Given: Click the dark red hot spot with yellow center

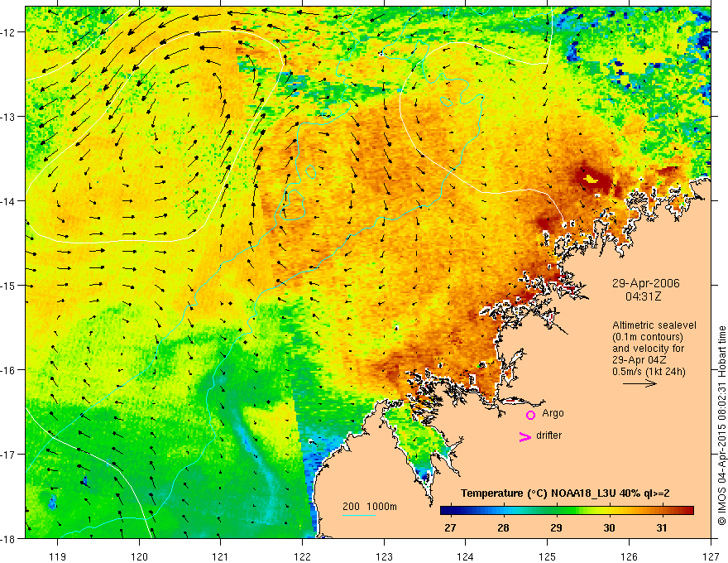Looking at the screenshot, I should [x=593, y=179].
